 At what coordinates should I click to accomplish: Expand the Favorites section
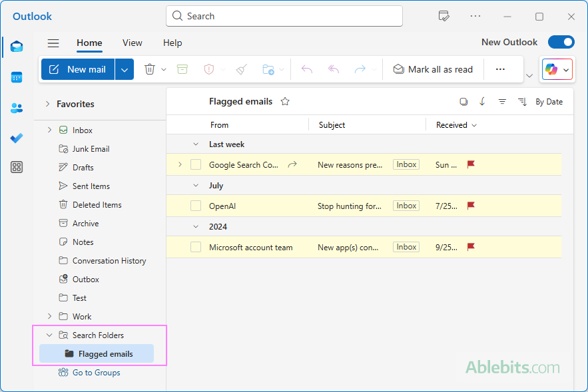coord(47,104)
